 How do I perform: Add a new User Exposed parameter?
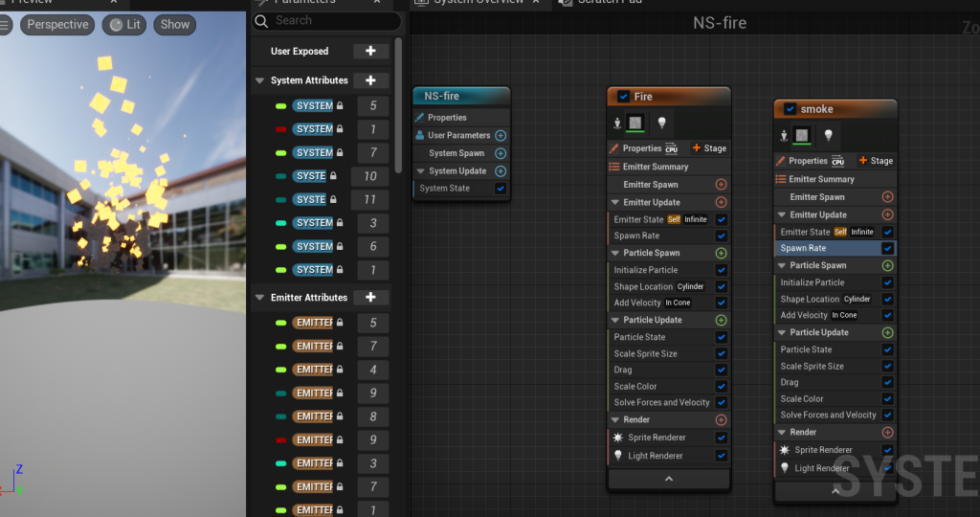[x=370, y=52]
